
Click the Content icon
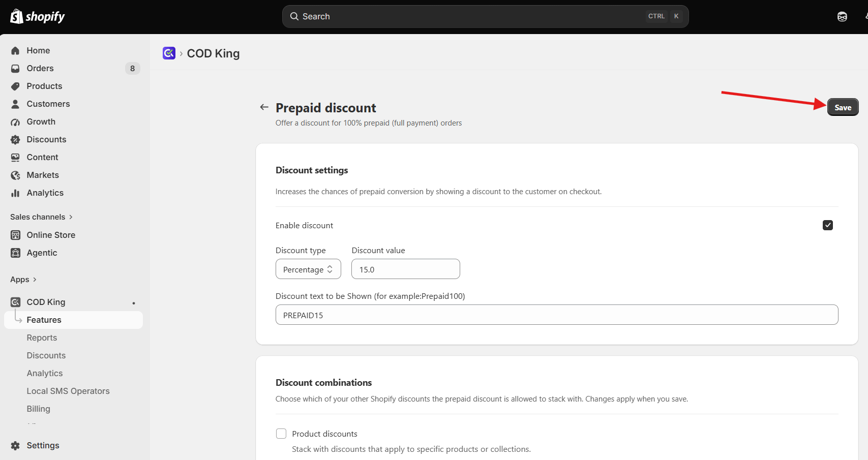(16, 157)
